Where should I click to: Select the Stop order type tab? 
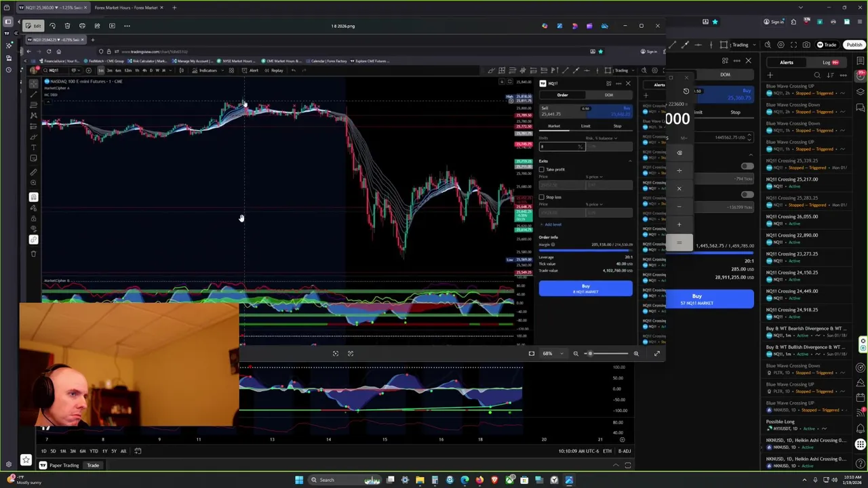point(735,113)
